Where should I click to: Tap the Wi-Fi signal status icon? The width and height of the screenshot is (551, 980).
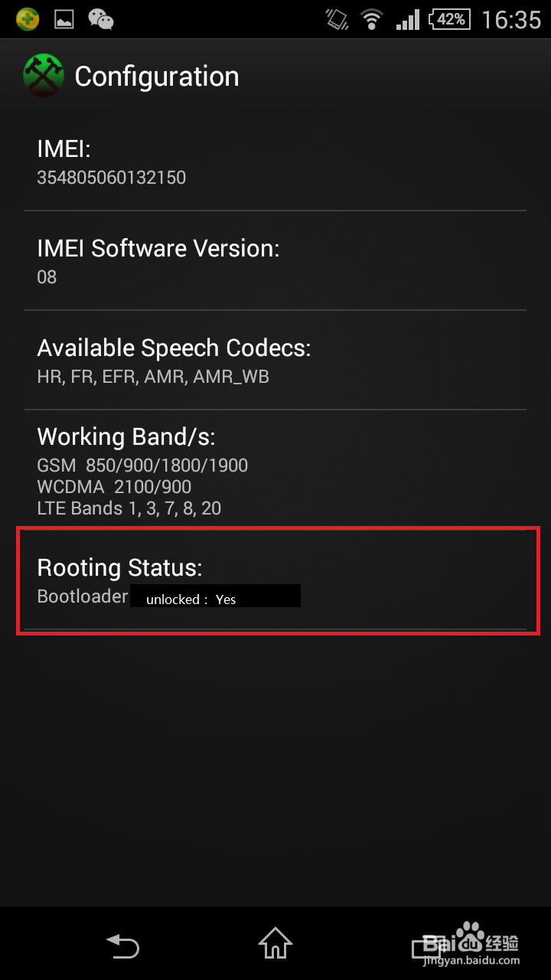[x=373, y=19]
